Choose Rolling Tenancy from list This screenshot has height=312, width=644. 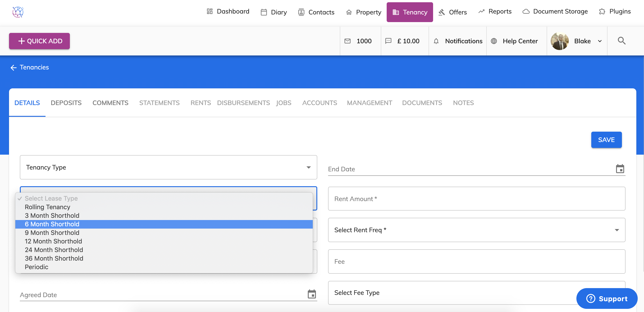coord(48,207)
